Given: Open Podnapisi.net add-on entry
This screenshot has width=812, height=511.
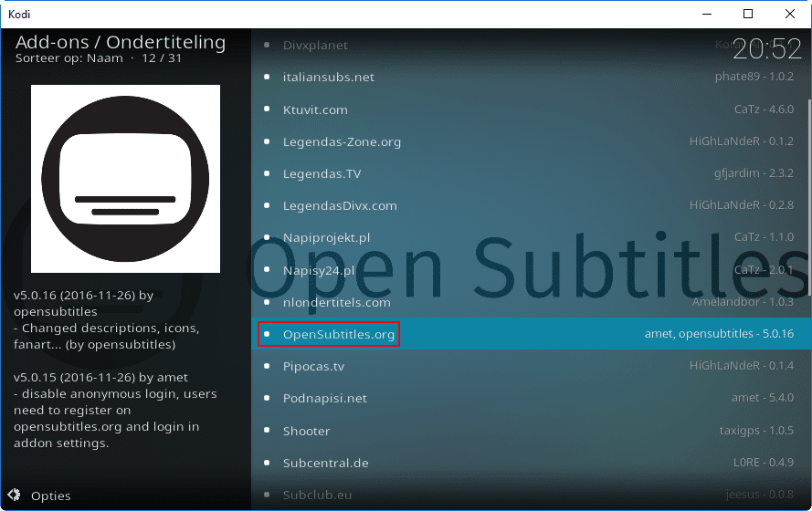Looking at the screenshot, I should point(531,398).
